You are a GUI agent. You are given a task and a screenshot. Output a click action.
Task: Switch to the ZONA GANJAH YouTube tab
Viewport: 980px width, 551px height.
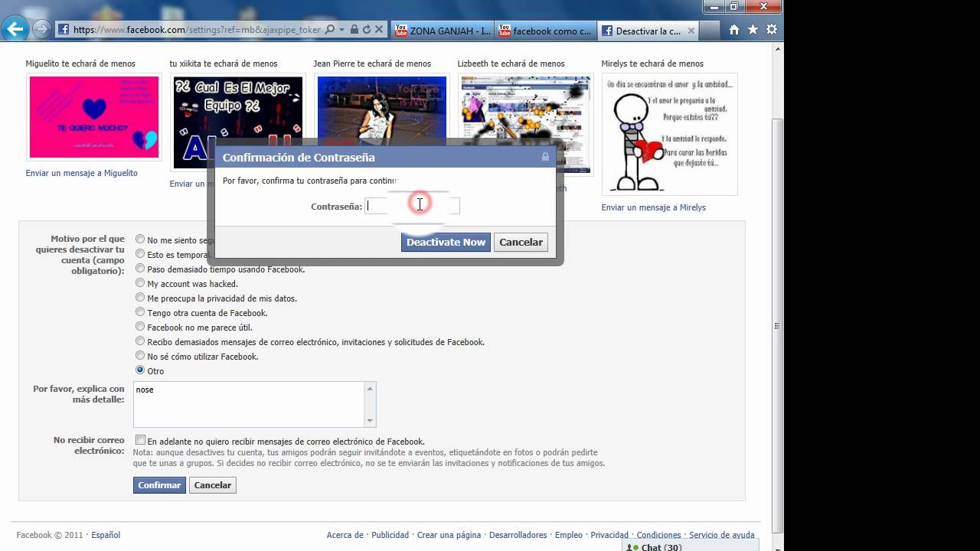point(443,31)
